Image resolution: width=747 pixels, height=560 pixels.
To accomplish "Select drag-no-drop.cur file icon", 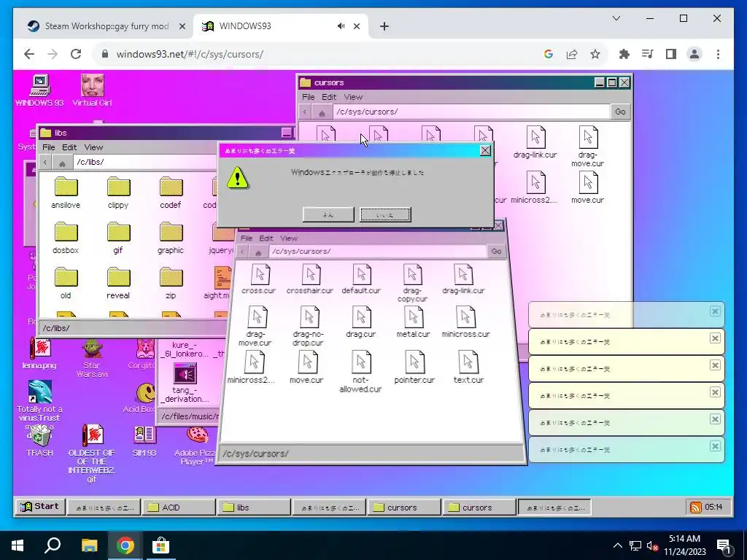I will tap(309, 327).
